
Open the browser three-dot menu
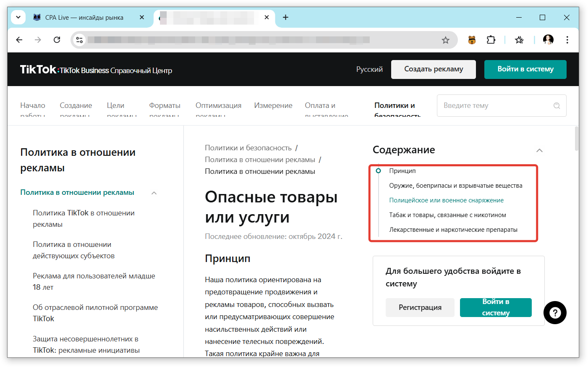[x=567, y=40]
